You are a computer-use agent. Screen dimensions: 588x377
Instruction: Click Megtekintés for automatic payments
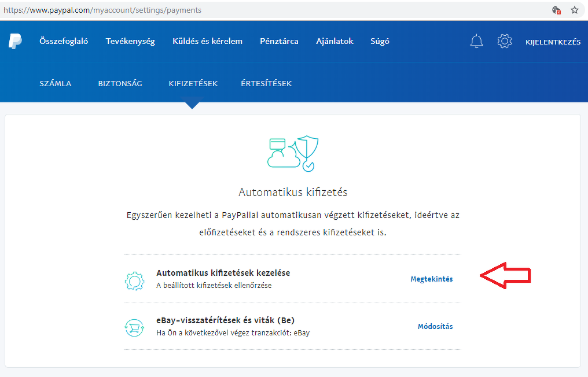coord(432,279)
